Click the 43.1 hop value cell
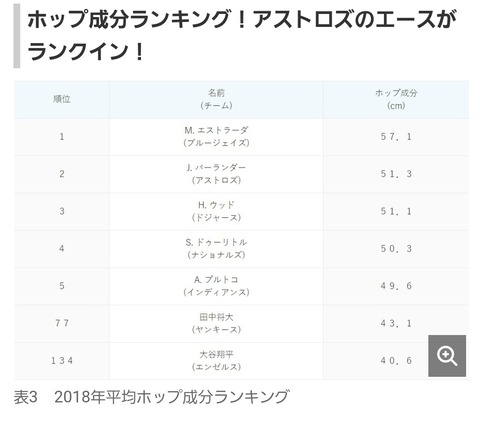The image size is (480, 428). [396, 323]
